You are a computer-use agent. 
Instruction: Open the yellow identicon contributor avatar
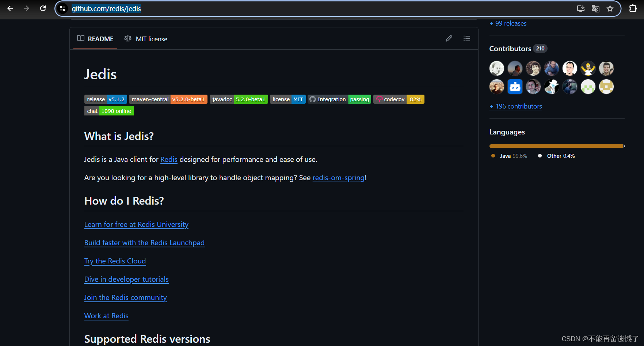coord(606,87)
